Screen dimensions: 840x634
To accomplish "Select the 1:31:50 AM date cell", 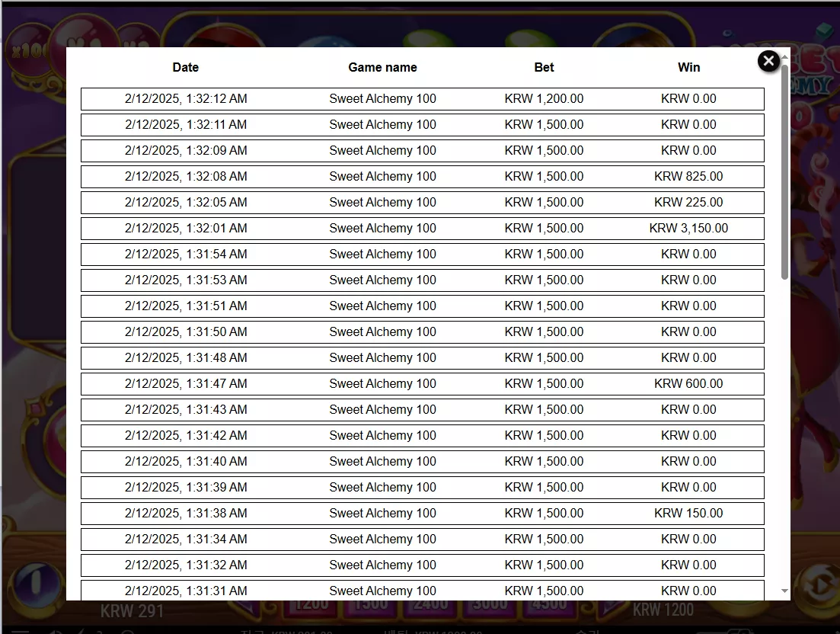I will (x=186, y=331).
